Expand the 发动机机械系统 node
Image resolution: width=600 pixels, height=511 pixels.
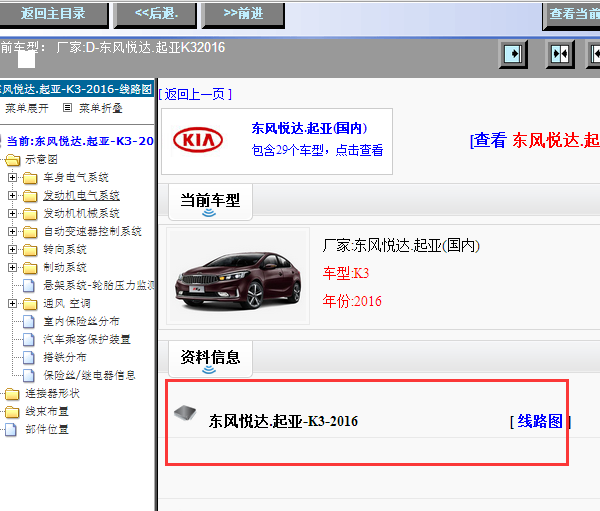[12, 213]
